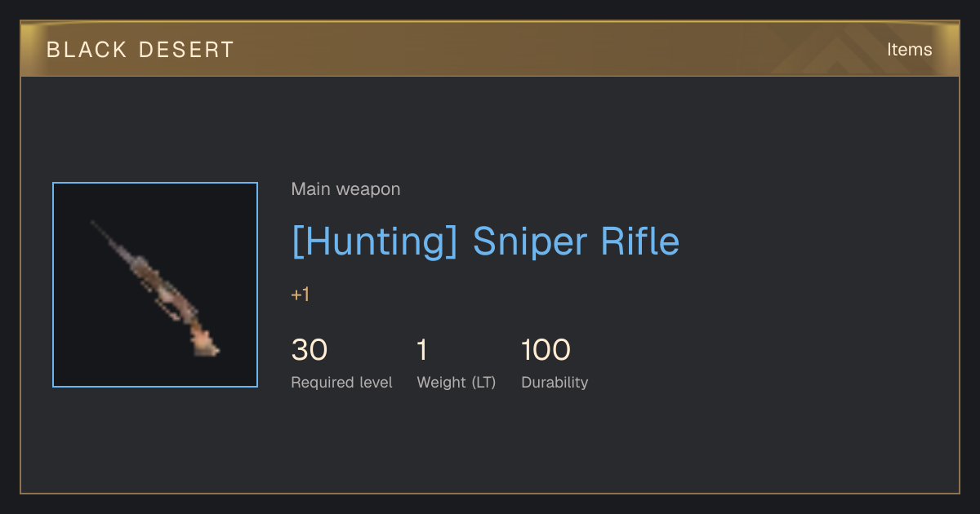Click the rifle stock in item icon
Screen dimensions: 980x514
(204, 340)
